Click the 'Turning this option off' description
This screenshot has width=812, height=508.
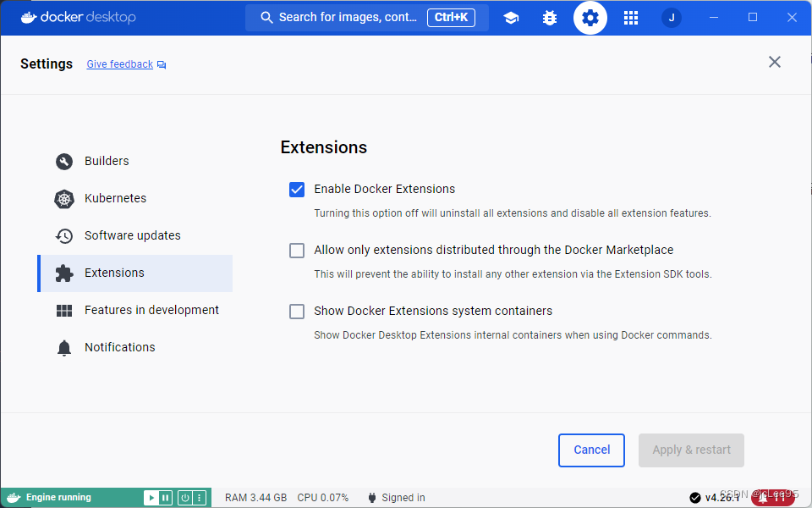click(x=513, y=213)
